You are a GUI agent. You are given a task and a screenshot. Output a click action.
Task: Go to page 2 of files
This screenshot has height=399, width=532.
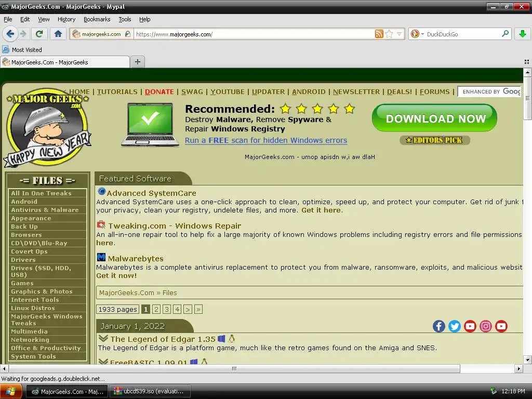156,309
